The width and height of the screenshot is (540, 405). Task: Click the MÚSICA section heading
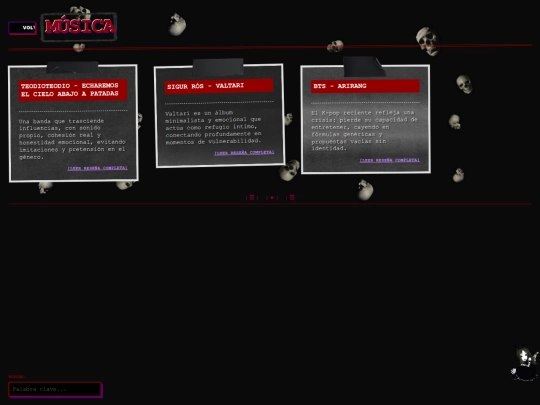79,27
